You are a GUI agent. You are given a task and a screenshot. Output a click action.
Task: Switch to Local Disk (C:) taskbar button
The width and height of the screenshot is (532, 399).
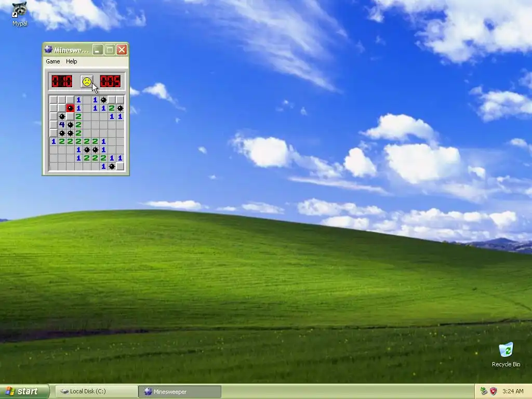coord(96,392)
